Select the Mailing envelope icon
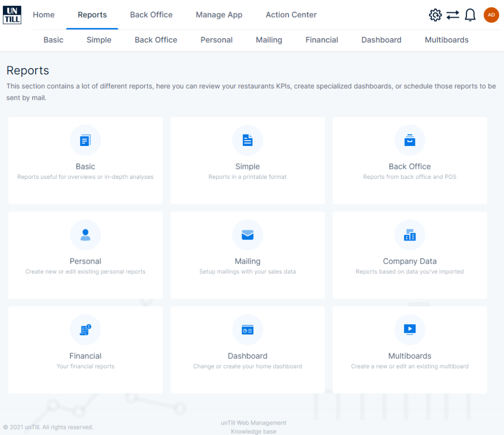This screenshot has width=504, height=435. pyautogui.click(x=248, y=235)
